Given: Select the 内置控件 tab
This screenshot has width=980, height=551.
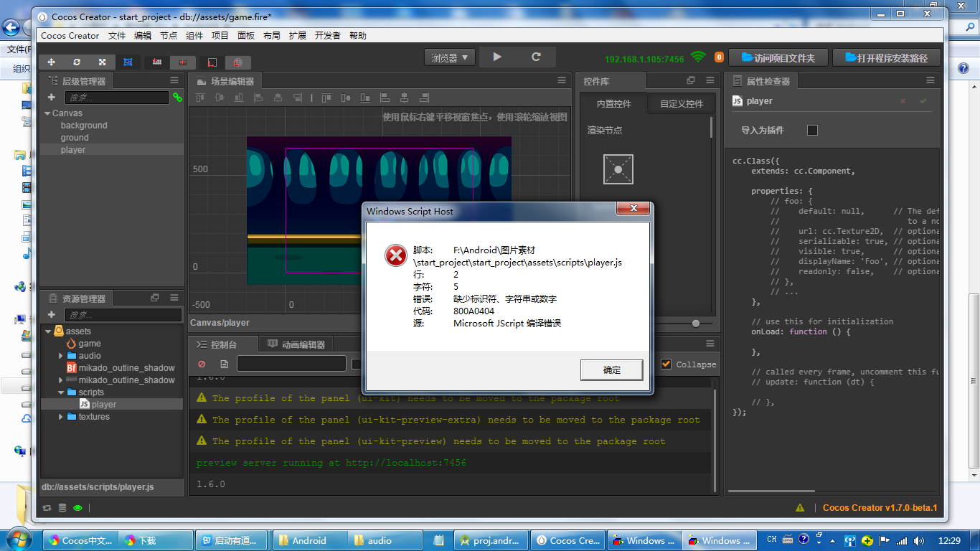Looking at the screenshot, I should point(613,103).
